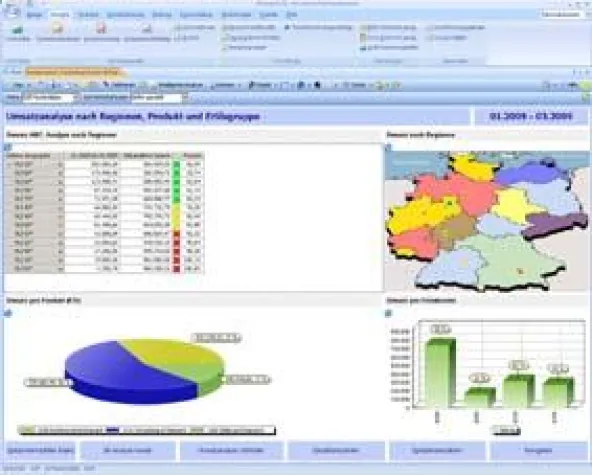592x475 pixels.
Task: Click the rightmost bottom navigation button
Action: [x=539, y=450]
